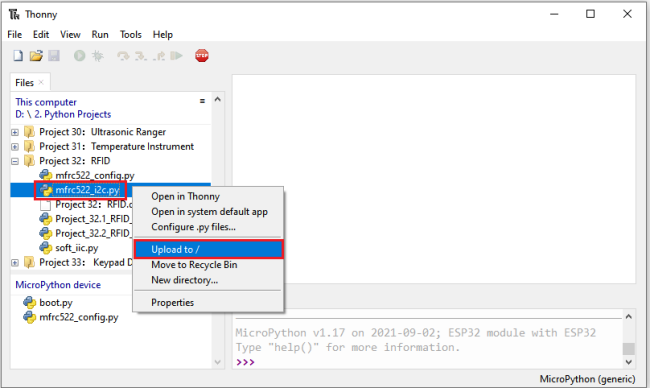Click the New file toolbar icon

18,56
